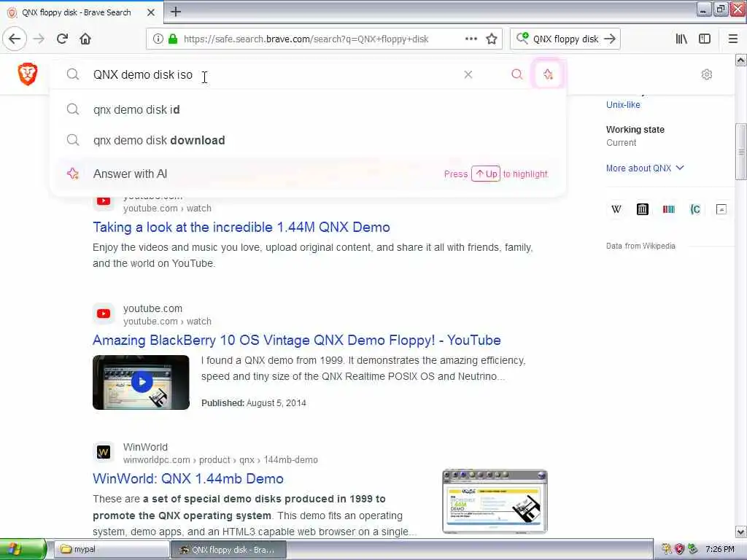Click the vertical scrollbar thumb

pyautogui.click(x=740, y=152)
